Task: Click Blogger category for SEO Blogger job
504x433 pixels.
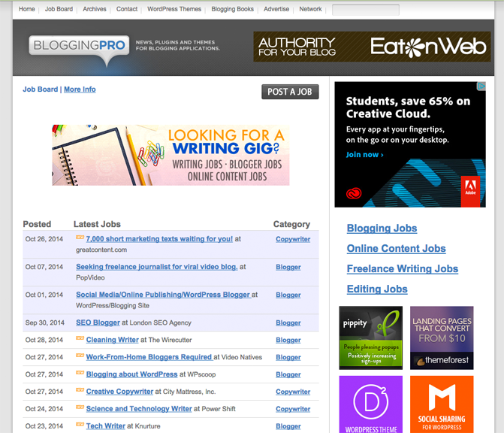Action: [x=288, y=322]
